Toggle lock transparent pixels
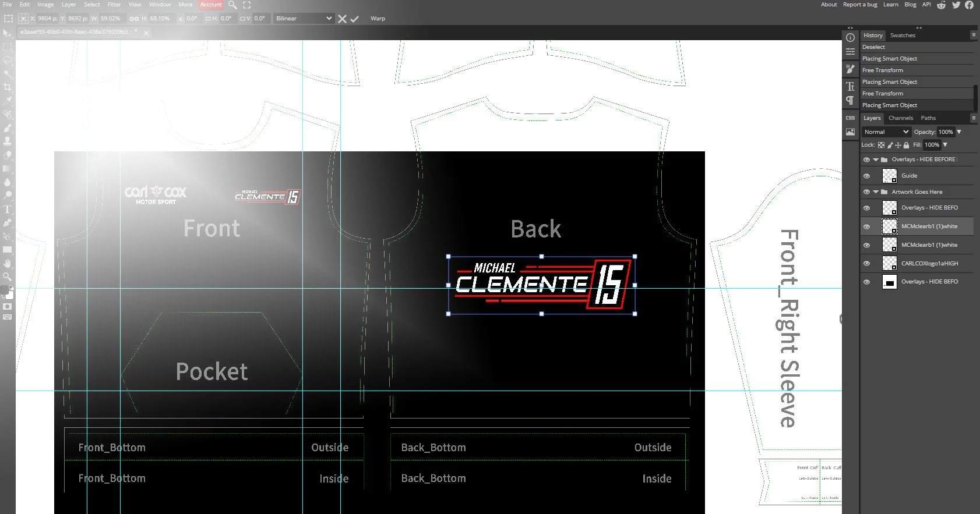Screen dimensions: 980x514 click(881, 145)
